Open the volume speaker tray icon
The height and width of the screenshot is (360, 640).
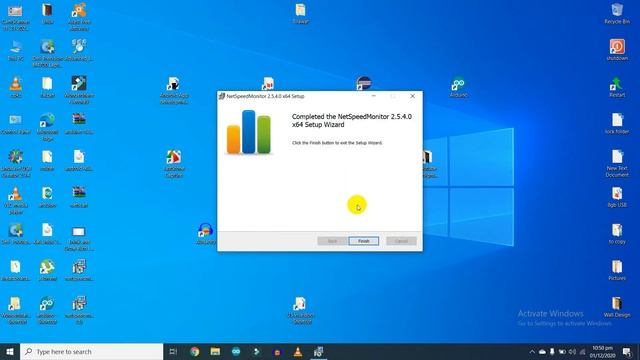pyautogui.click(x=572, y=351)
